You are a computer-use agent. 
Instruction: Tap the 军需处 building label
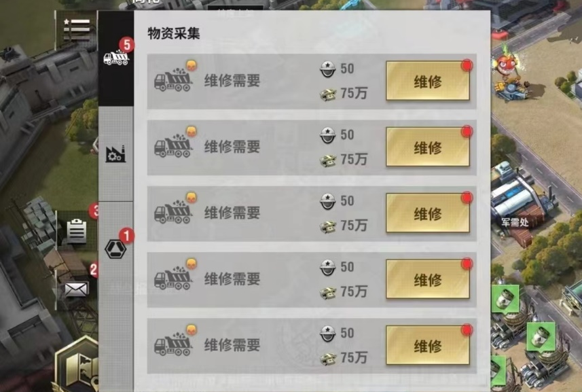[515, 222]
